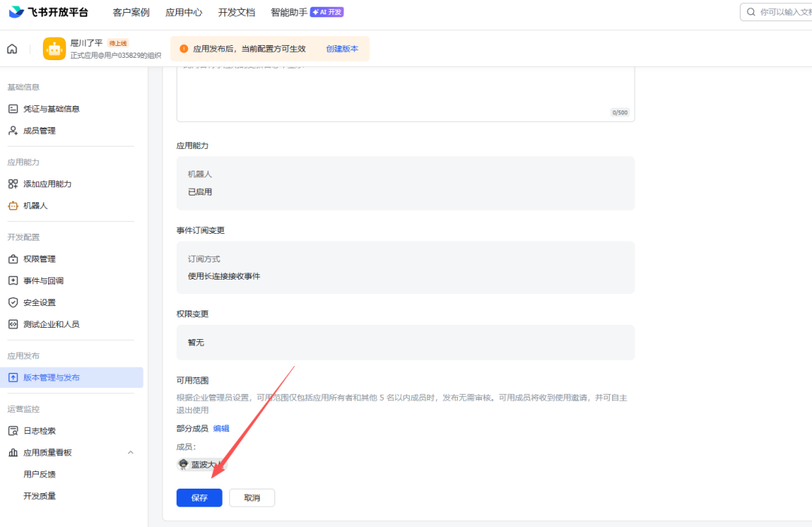Click the home icon in header
The width and height of the screenshot is (812, 527).
point(12,49)
